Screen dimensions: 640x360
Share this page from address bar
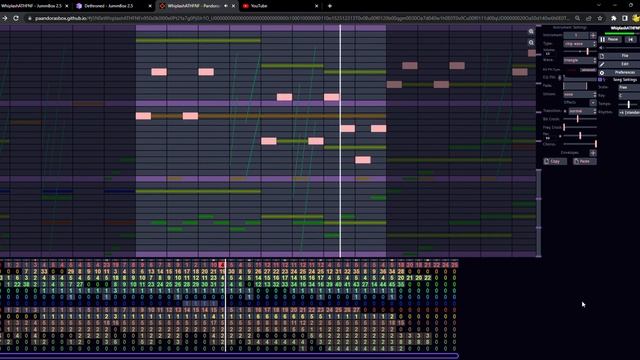(x=589, y=18)
